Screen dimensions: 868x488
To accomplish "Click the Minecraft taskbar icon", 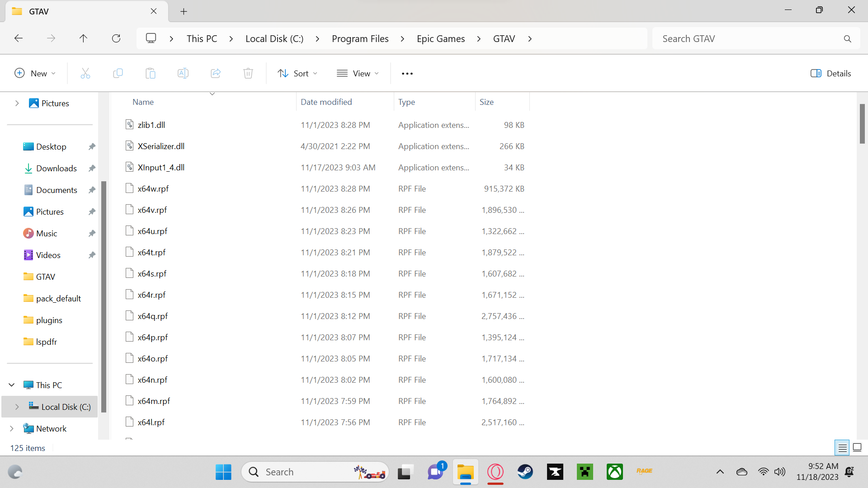I will pos(585,472).
